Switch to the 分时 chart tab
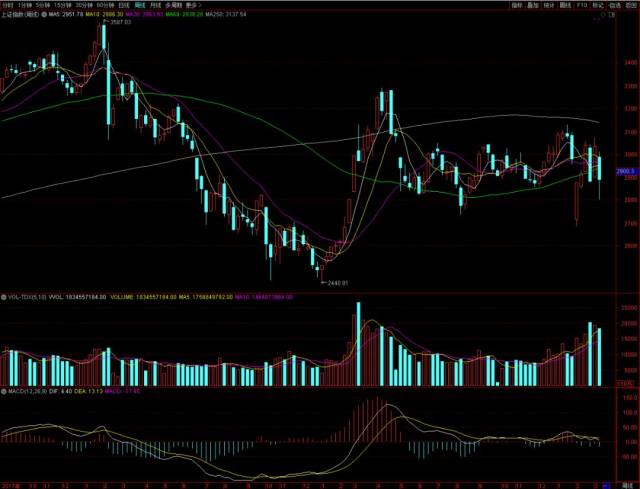Viewport: 640px width, 489px height. tap(8, 5)
